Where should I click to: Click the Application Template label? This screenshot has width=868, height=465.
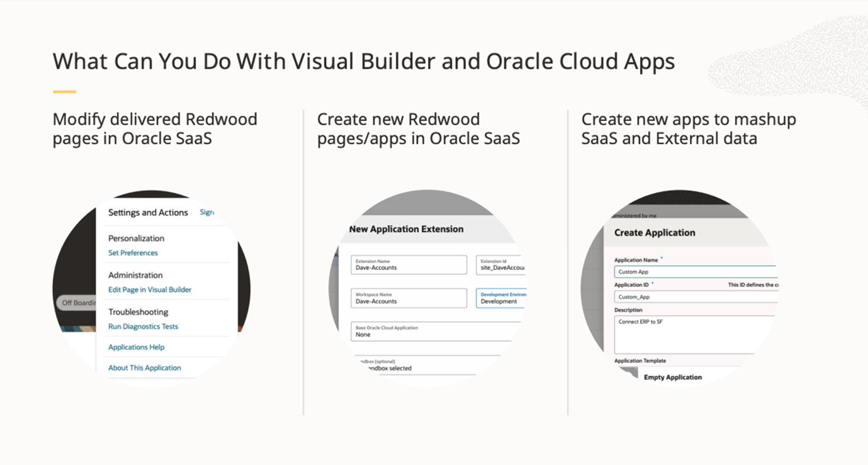click(640, 361)
